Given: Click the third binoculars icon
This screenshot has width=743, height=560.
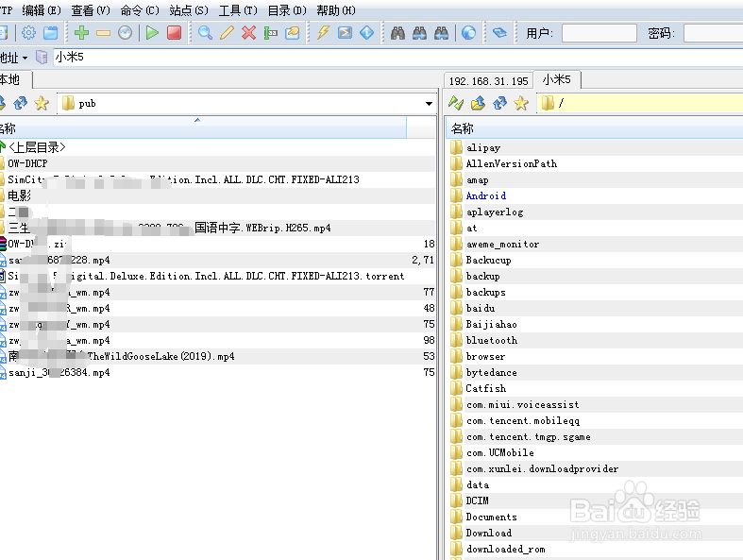Looking at the screenshot, I should coord(441,33).
